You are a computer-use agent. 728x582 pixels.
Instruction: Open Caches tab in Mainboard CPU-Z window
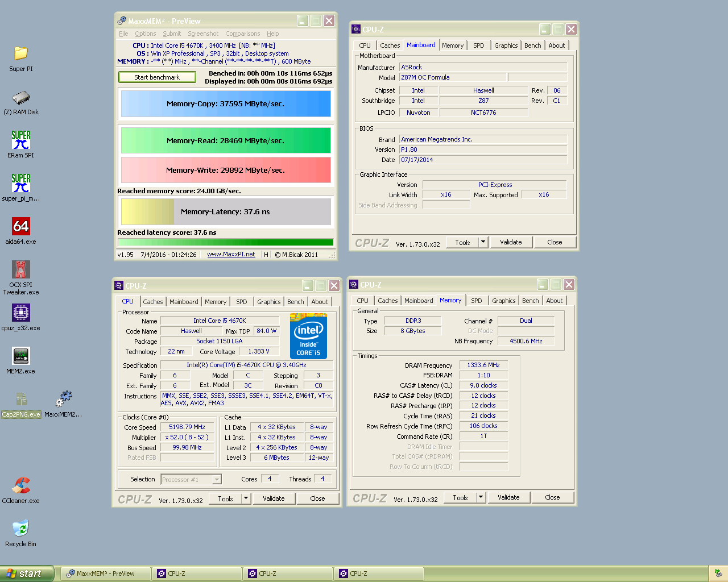pos(390,45)
